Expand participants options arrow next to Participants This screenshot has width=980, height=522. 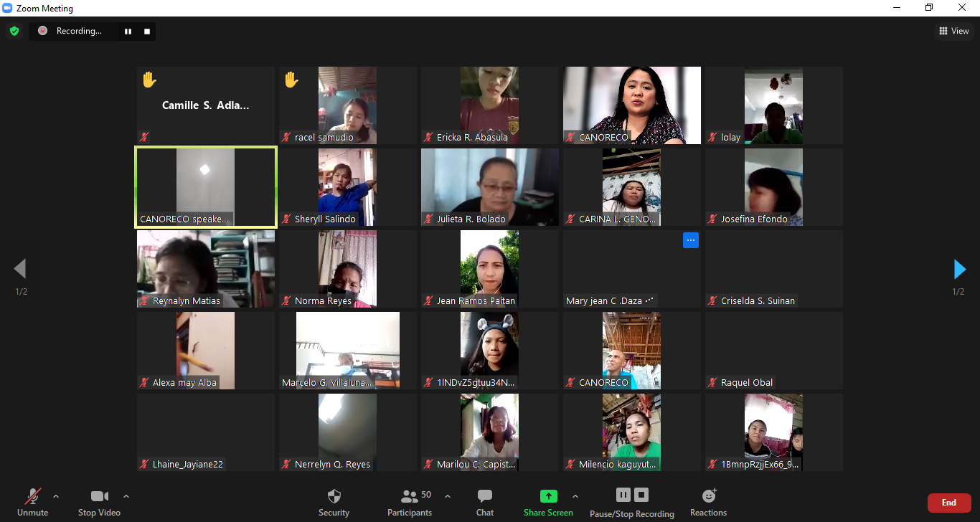coord(448,495)
